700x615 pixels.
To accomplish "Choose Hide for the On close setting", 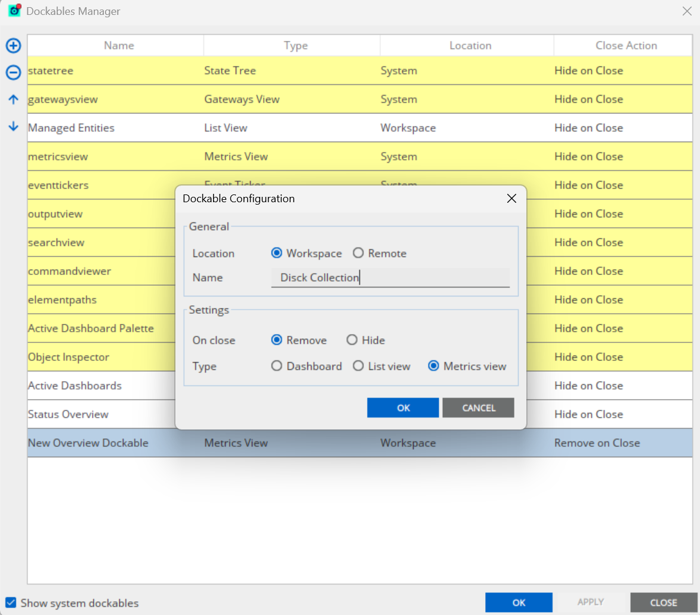I will click(352, 340).
